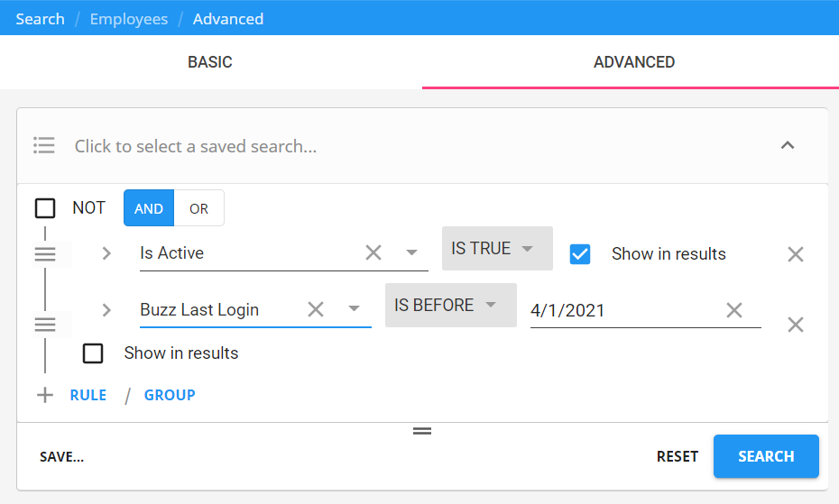The width and height of the screenshot is (839, 504).
Task: Open the Is Active field dropdown
Action: (411, 252)
